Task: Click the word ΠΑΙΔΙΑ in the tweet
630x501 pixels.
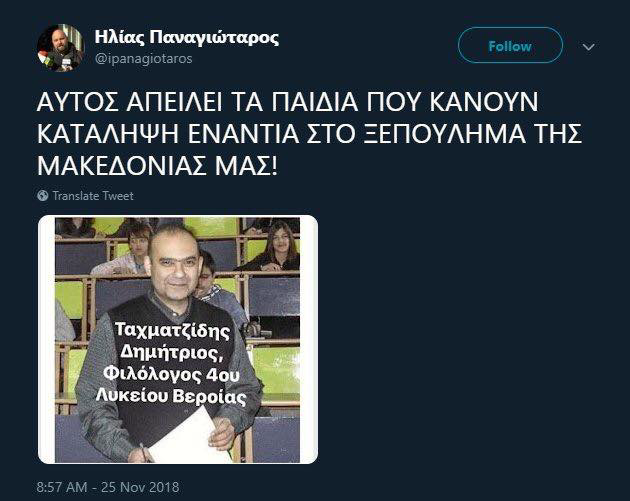Action: pos(314,102)
